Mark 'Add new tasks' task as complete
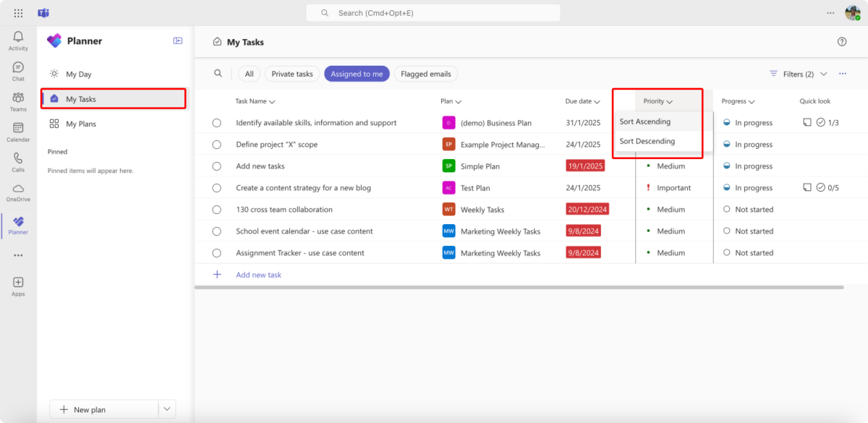Image resolution: width=868 pixels, height=423 pixels. (x=216, y=166)
